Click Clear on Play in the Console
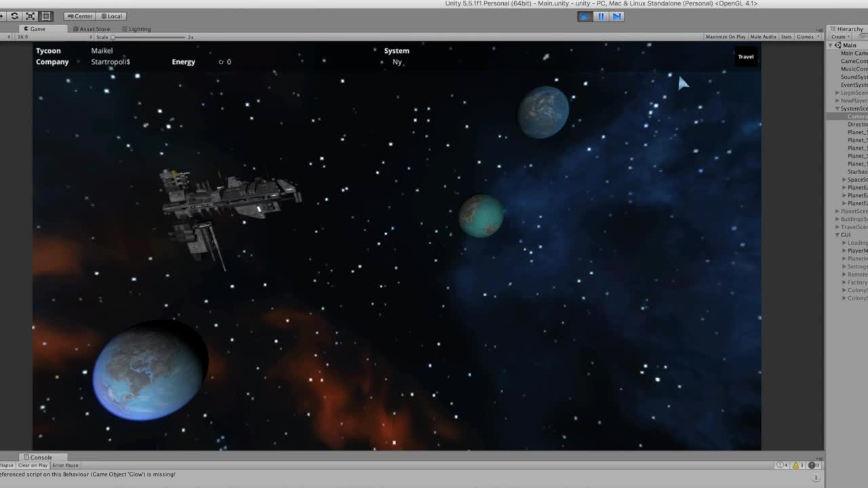The image size is (868, 488). tap(33, 465)
